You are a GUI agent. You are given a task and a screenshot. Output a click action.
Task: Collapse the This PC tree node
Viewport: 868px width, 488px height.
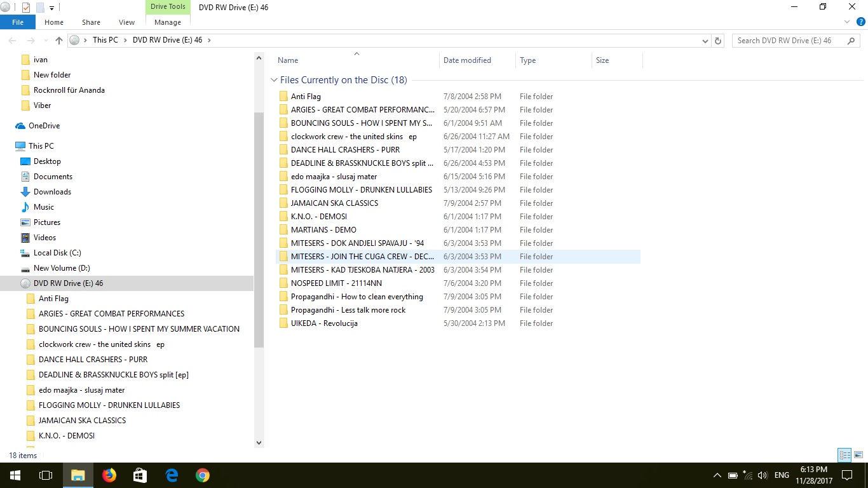click(8, 146)
